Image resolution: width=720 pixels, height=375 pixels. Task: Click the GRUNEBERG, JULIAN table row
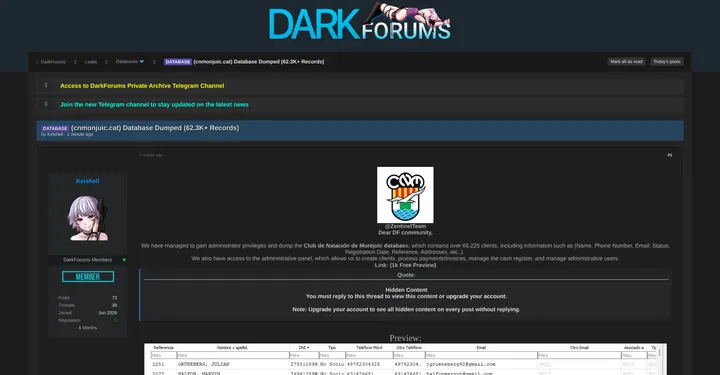(x=405, y=364)
